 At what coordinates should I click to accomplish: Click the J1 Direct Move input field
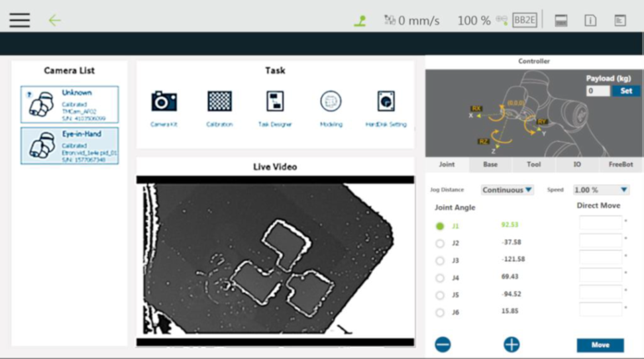[600, 224]
